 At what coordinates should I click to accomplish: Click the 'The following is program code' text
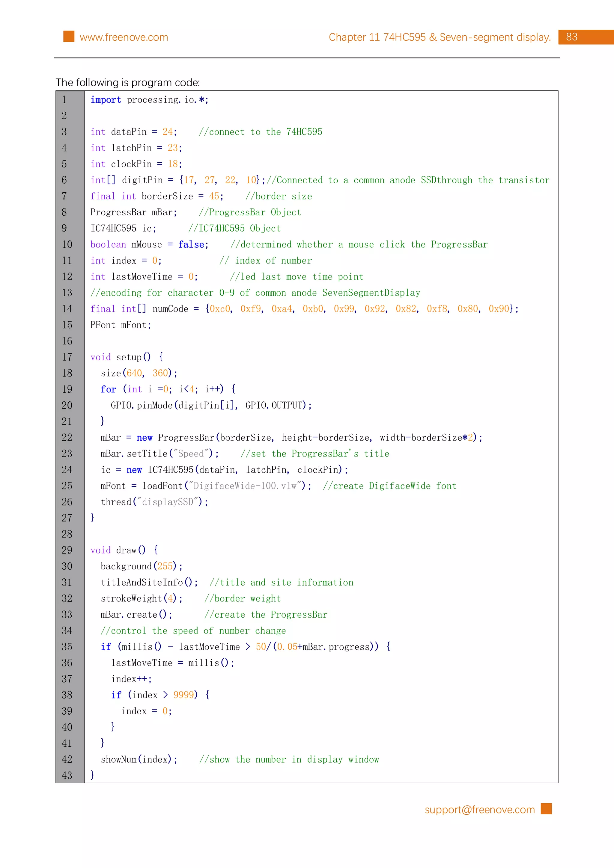tap(127, 82)
